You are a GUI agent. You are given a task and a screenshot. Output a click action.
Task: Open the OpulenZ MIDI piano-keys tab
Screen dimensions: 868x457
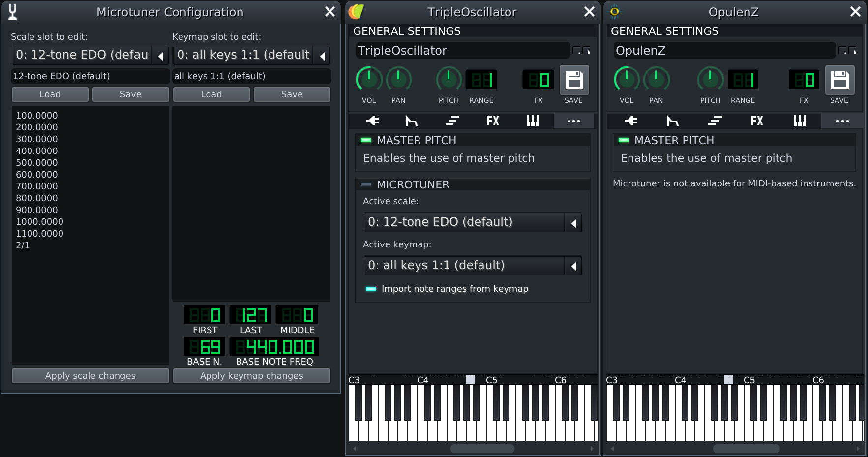(800, 121)
